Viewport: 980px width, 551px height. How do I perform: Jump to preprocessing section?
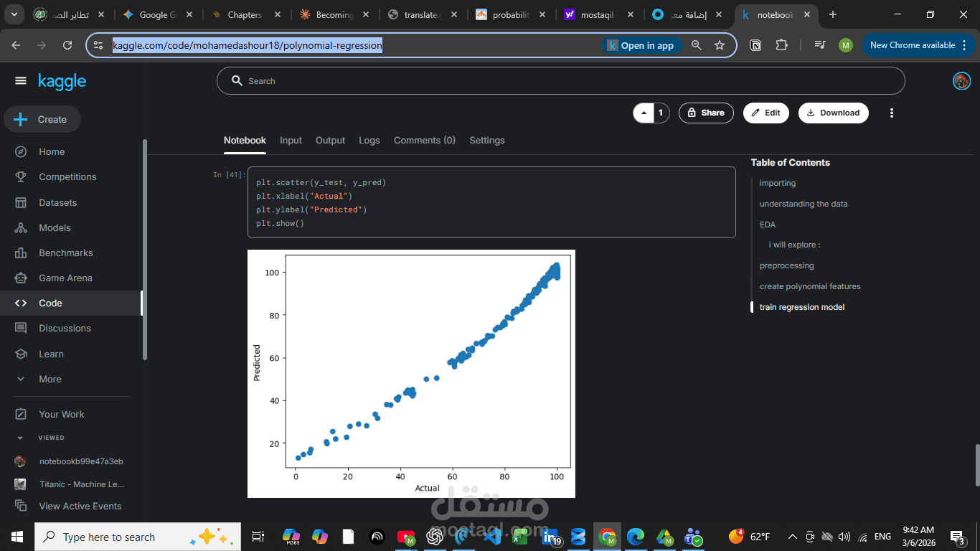(787, 265)
